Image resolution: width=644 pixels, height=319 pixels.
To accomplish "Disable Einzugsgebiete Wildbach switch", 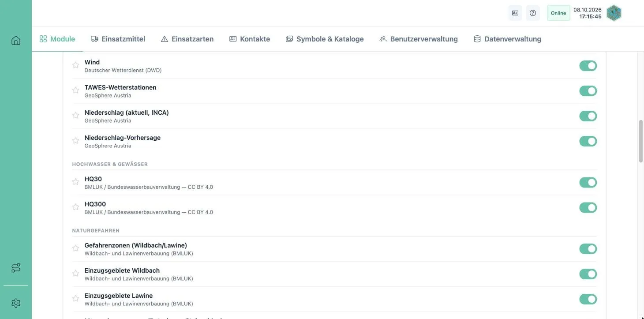I will [x=588, y=274].
